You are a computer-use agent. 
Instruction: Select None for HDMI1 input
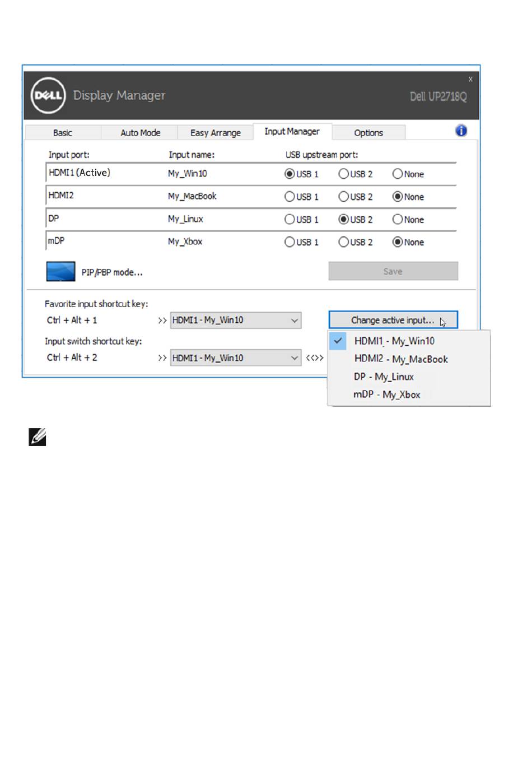(x=398, y=174)
